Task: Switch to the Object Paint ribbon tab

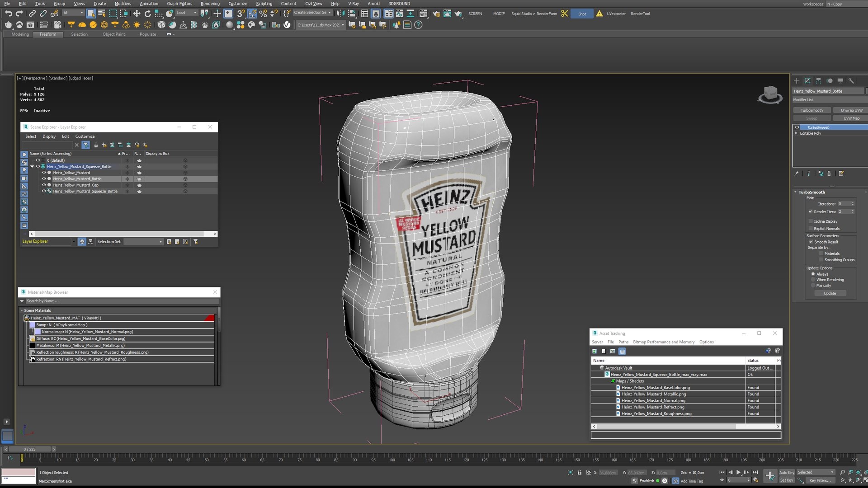Action: [113, 34]
